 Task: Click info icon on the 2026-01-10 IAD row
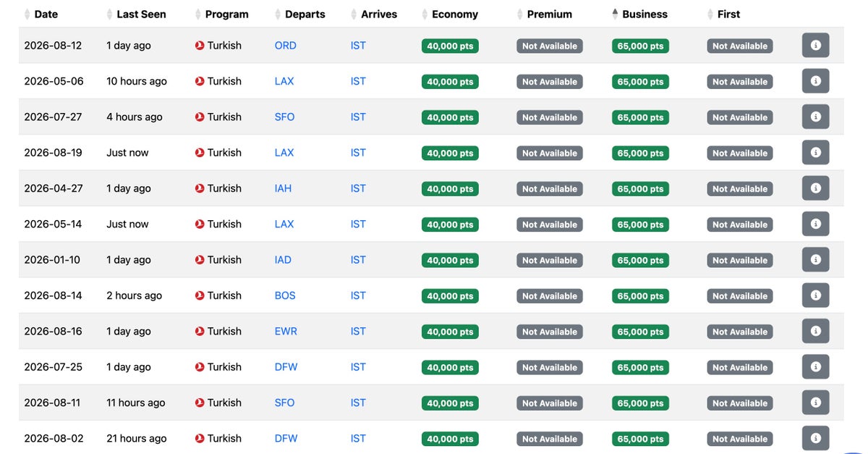pyautogui.click(x=815, y=260)
